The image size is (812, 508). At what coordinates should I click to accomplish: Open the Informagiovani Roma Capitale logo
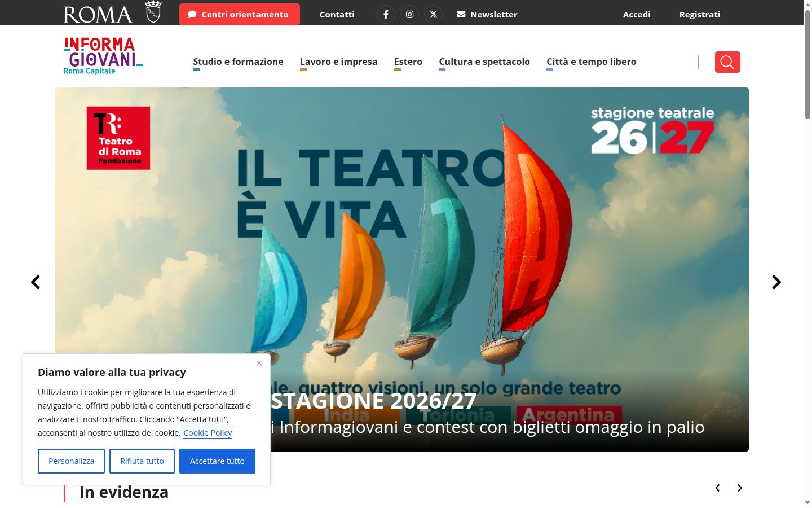[103, 56]
